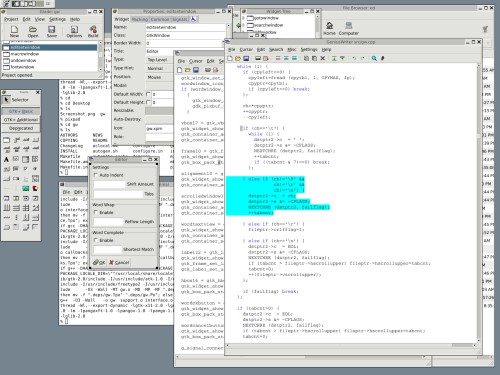Screen dimensions: 500x375
Task: Click the undo arrow in GeniusWriter toolbar
Action: 354,58
